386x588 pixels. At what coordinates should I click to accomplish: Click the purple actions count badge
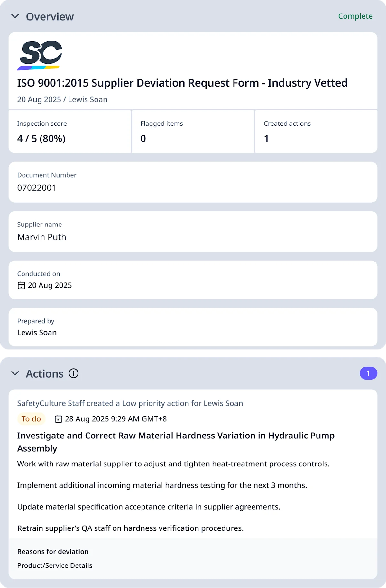coord(368,373)
